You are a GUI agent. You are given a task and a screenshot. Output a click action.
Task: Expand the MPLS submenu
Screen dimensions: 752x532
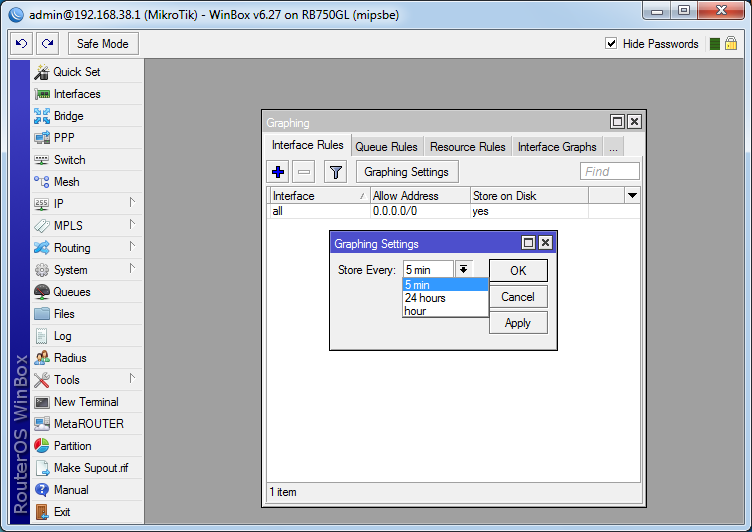click(x=132, y=225)
